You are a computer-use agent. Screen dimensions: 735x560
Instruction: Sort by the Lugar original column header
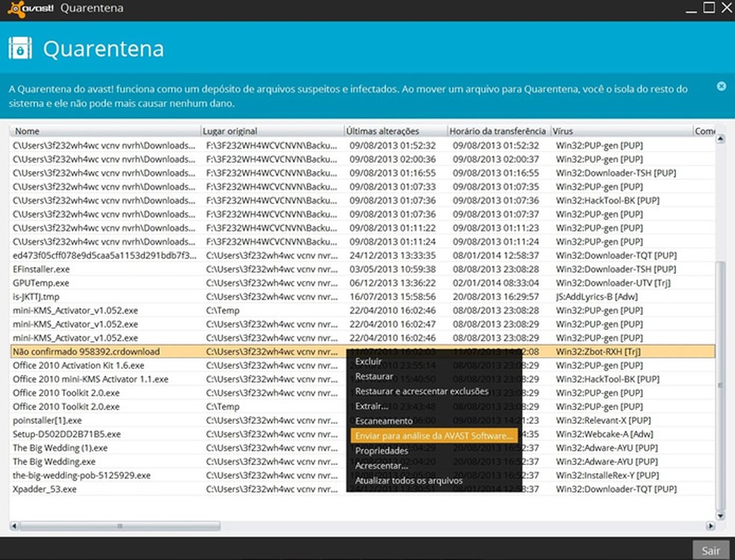click(273, 131)
